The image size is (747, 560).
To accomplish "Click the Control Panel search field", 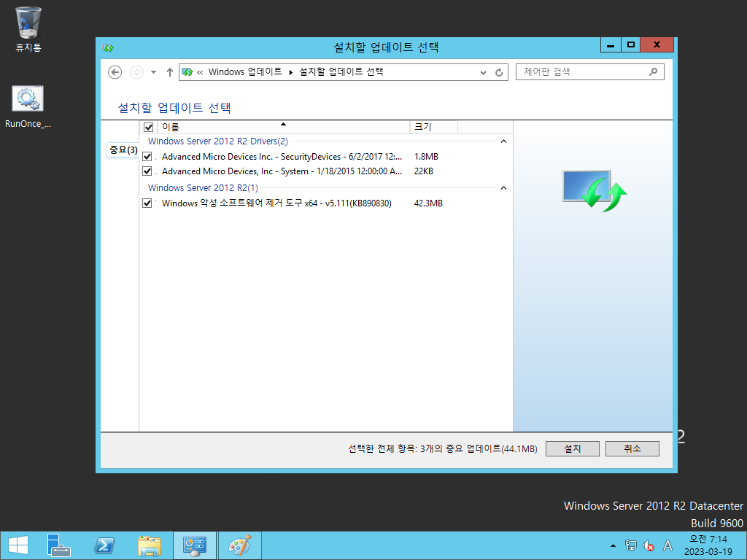I will pos(589,72).
